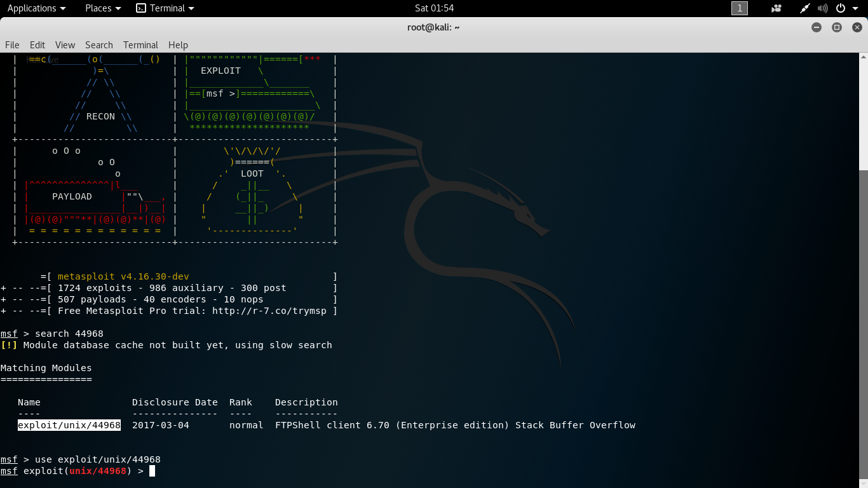
Task: Click the power icon in the top bar
Action: pos(841,8)
